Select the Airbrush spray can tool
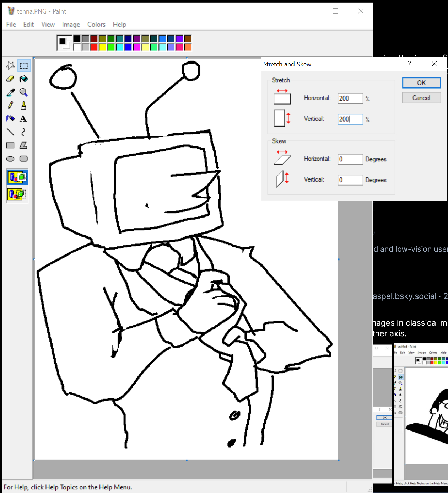Image resolution: width=448 pixels, height=493 pixels. [x=10, y=119]
